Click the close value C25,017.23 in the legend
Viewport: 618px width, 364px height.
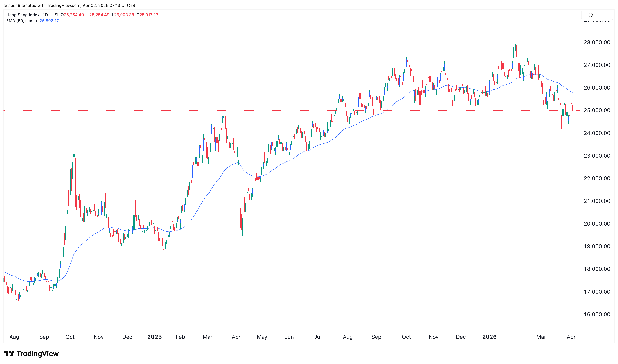147,15
